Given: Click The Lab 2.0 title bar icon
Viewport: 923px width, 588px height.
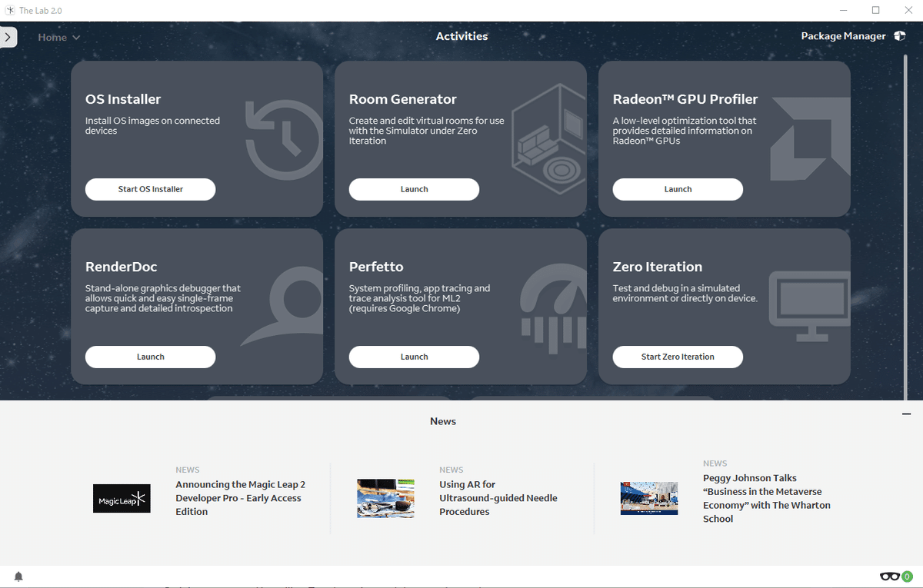Looking at the screenshot, I should [10, 11].
